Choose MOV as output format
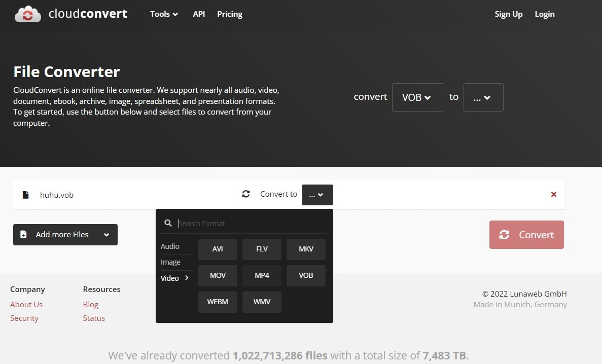The image size is (602, 364). tap(218, 276)
